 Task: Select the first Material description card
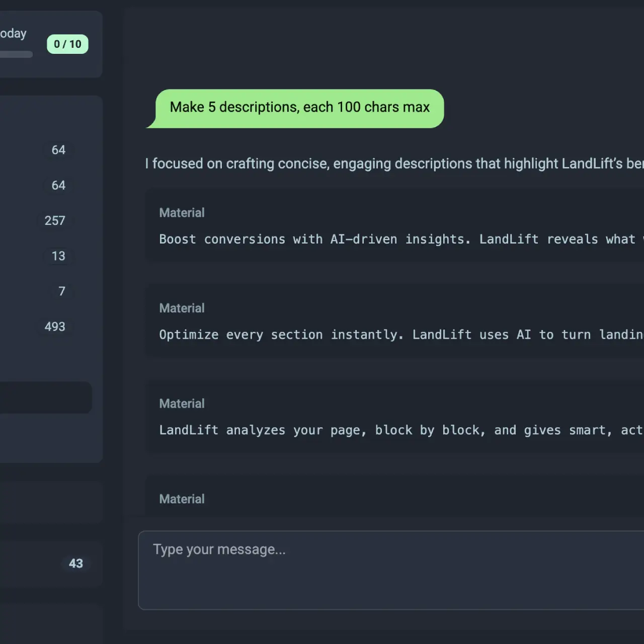pyautogui.click(x=352, y=225)
